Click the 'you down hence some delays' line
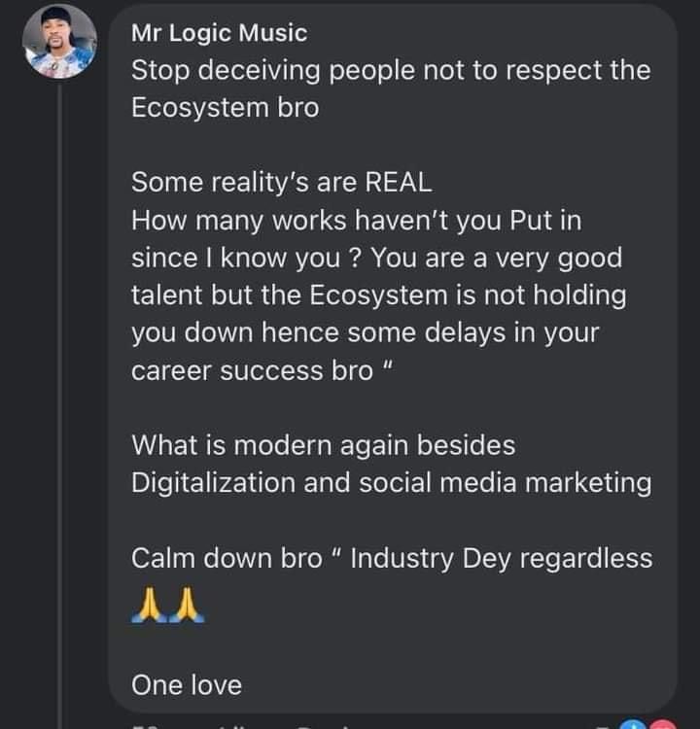This screenshot has width=700, height=729. [x=366, y=333]
